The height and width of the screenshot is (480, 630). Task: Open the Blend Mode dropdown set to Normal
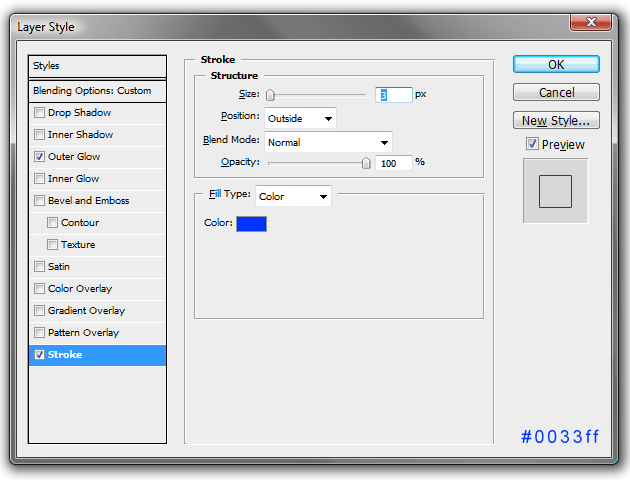pyautogui.click(x=328, y=142)
